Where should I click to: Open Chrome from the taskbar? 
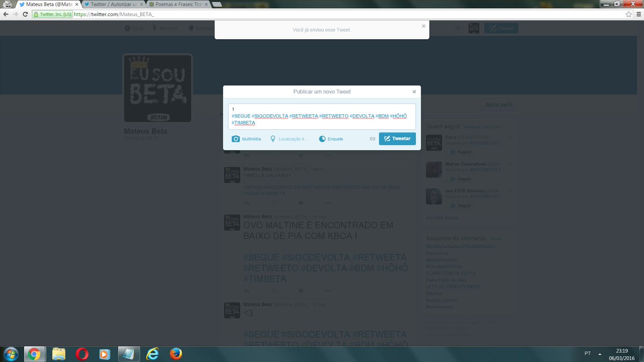(33, 354)
